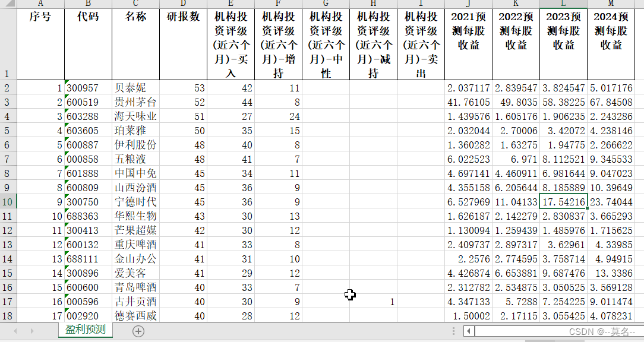Go to previous sheet with left tab arrow
This screenshot has height=342, width=644.
(15, 331)
